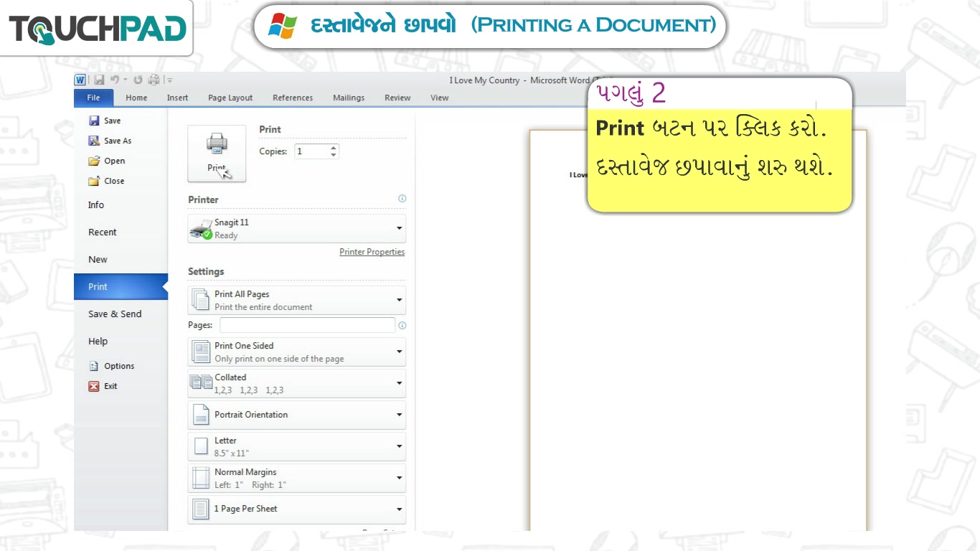Click the large Print button
The image size is (980, 551).
click(217, 154)
